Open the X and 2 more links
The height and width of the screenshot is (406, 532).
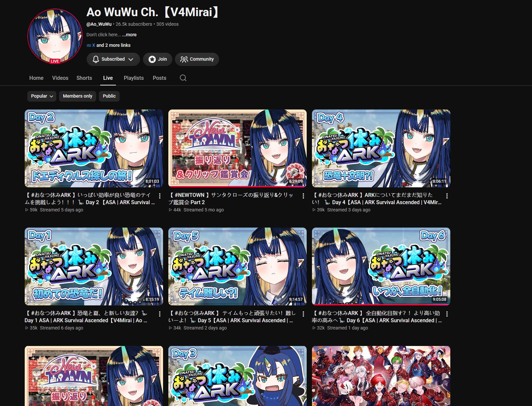109,45
